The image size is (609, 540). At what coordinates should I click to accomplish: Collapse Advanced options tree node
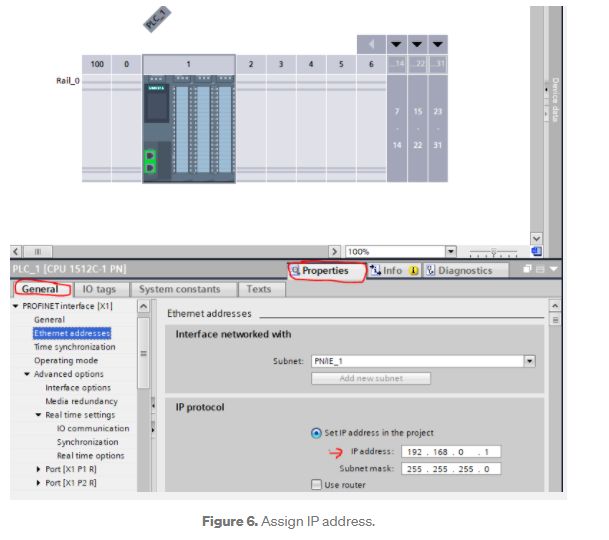(27, 374)
